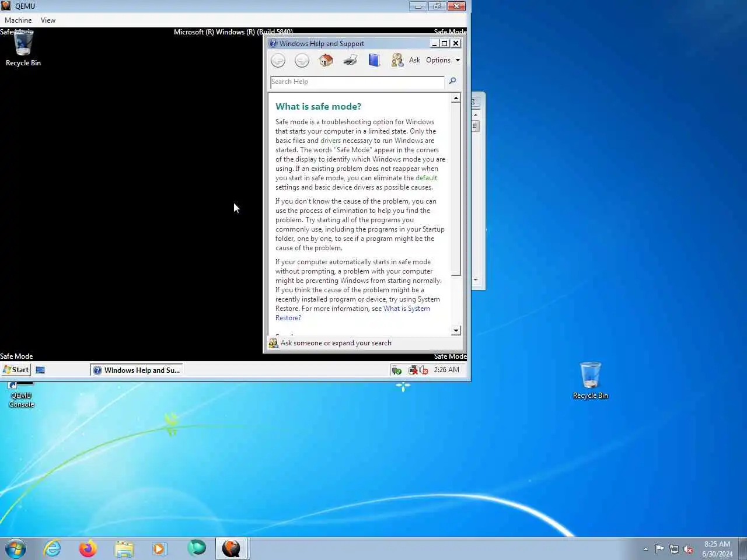Open the QEMU View menu
This screenshot has height=560, width=747.
[48, 20]
